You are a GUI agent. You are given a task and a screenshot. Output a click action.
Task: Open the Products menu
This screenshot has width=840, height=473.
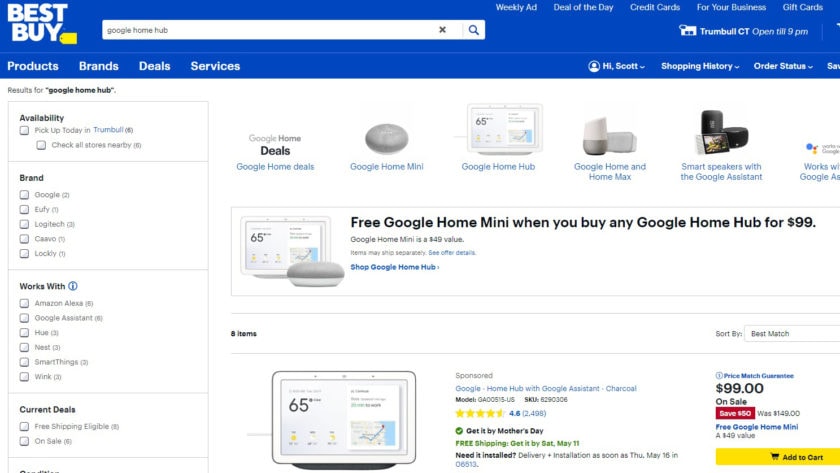[x=33, y=66]
